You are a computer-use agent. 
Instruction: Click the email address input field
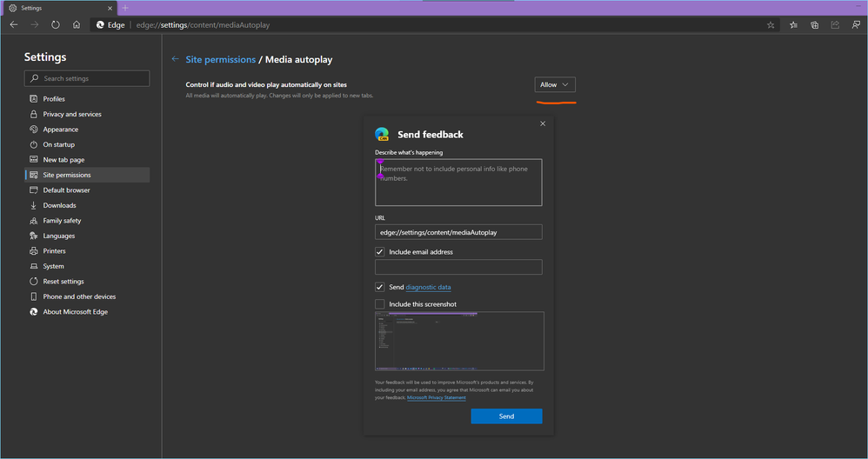(x=458, y=267)
